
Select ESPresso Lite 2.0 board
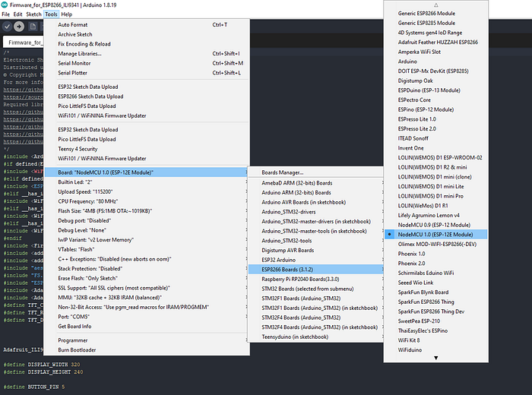[x=436, y=129]
